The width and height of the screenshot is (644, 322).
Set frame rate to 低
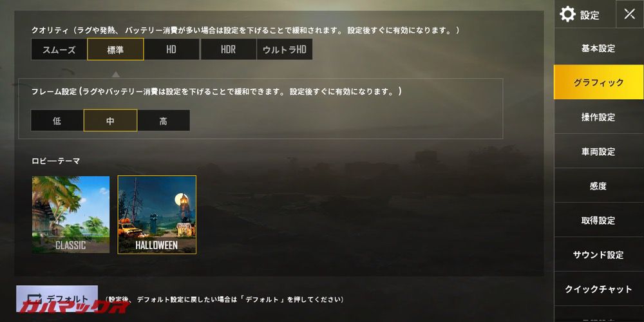pos(57,120)
